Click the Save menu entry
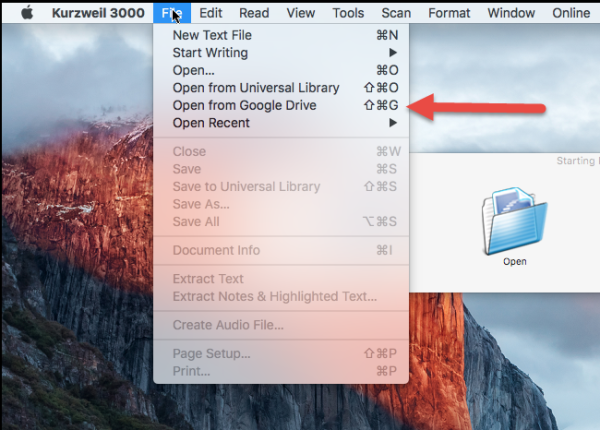The height and width of the screenshot is (430, 600). pos(281,169)
